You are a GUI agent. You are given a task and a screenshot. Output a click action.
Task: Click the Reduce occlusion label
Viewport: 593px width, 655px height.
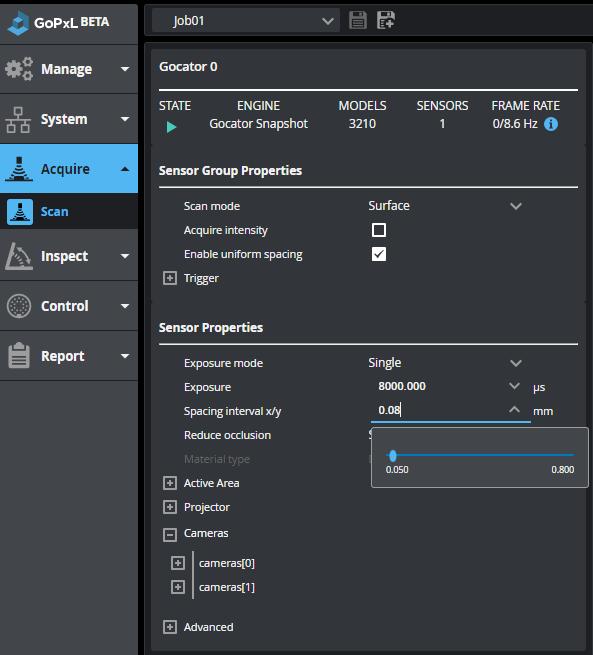(x=227, y=435)
